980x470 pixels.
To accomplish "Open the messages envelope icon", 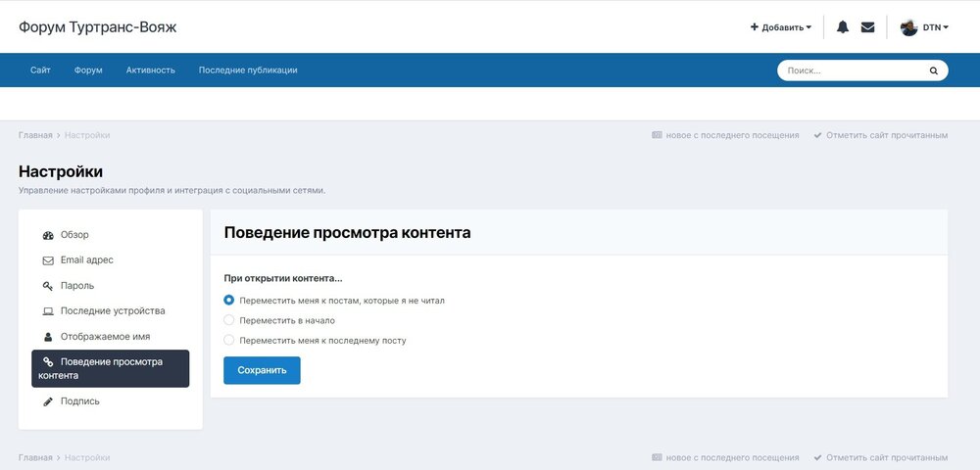I will [x=867, y=26].
